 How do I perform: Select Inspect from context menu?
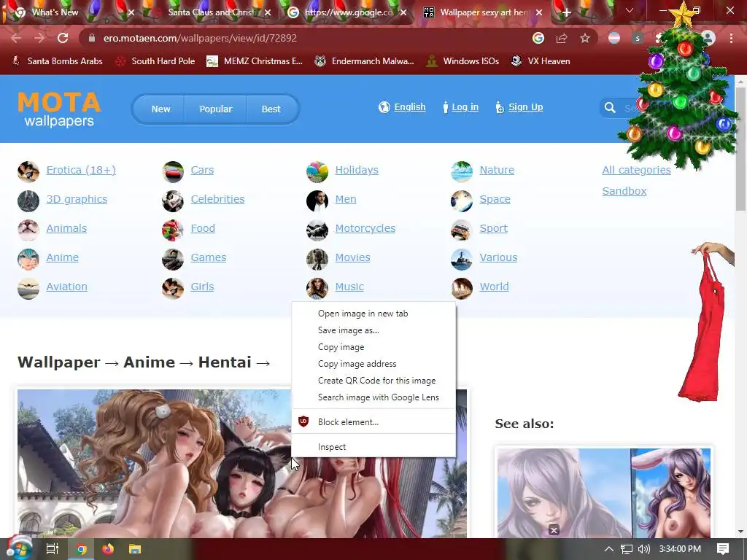(x=332, y=447)
